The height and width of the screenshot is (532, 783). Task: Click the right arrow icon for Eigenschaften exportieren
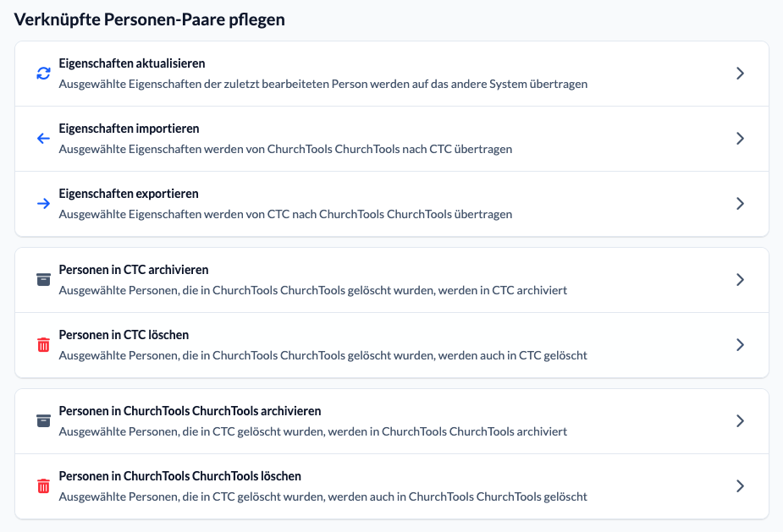[43, 204]
